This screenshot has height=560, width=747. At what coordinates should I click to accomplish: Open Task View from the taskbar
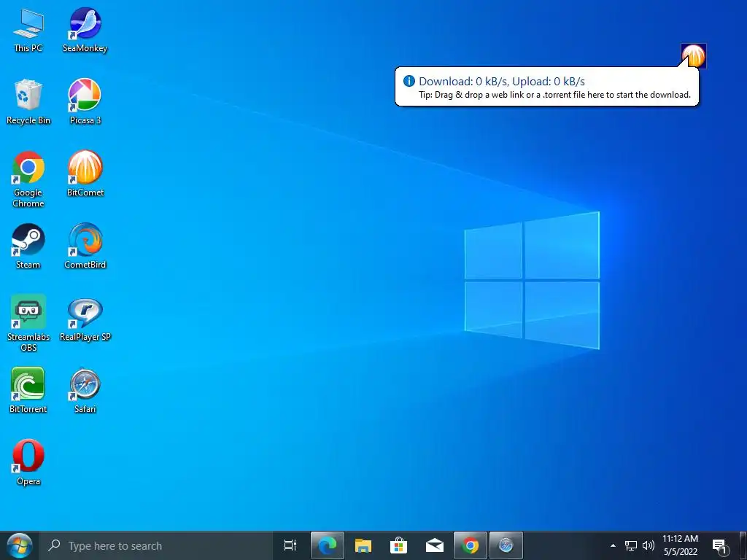290,545
